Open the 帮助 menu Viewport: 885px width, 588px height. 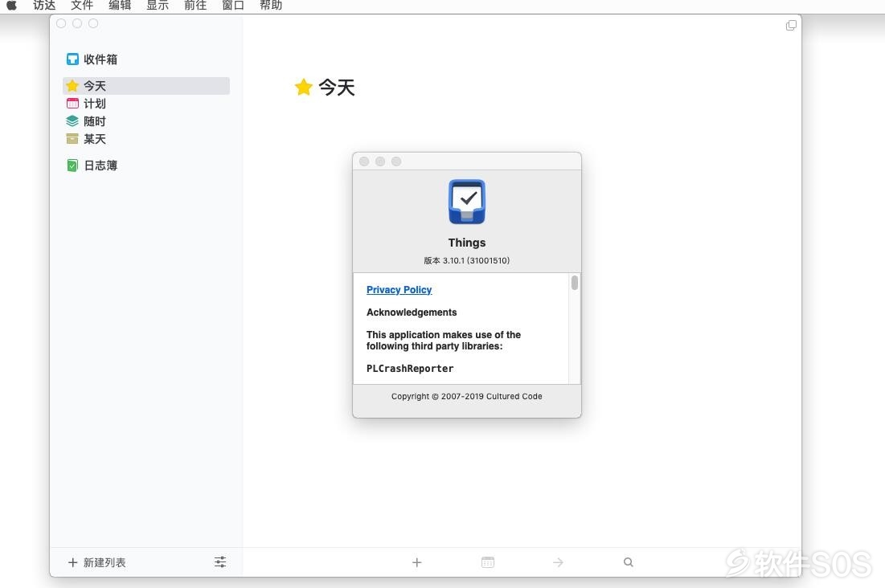click(x=271, y=6)
